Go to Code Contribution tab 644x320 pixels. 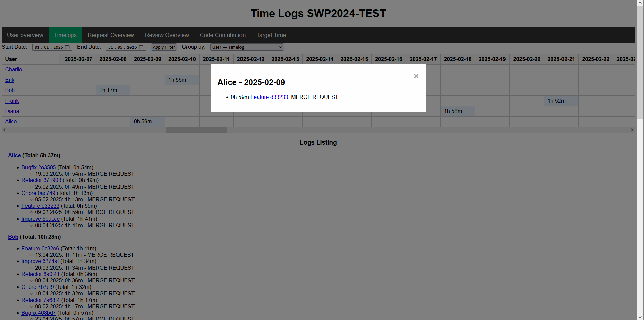(222, 35)
